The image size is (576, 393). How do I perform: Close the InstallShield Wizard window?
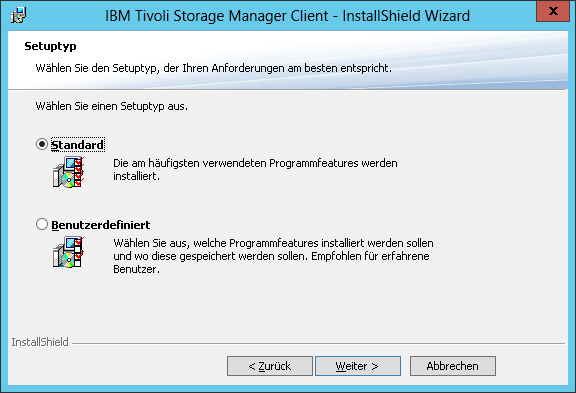(x=553, y=11)
